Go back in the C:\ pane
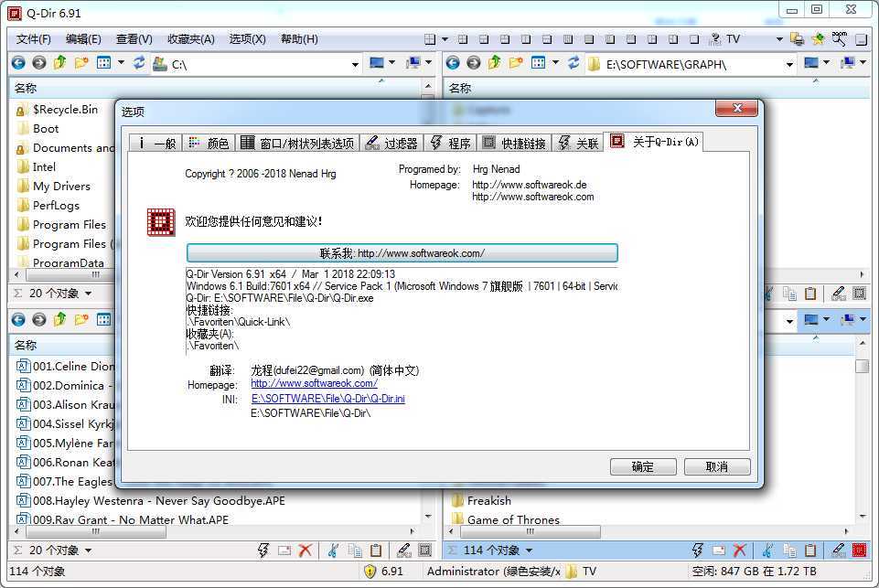 coord(18,63)
